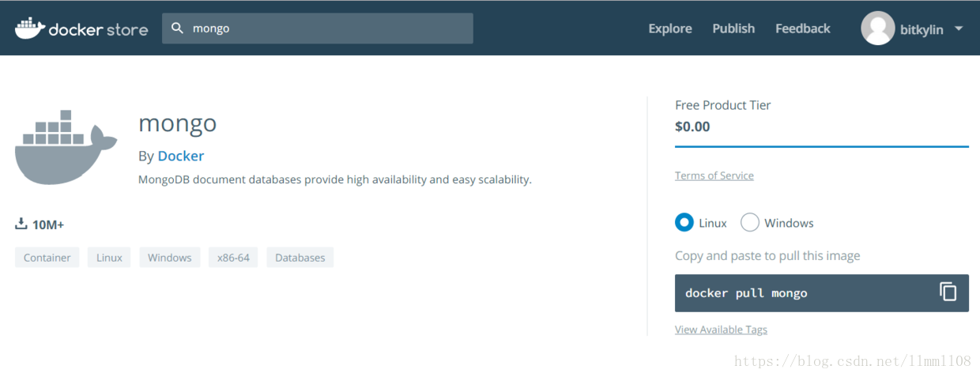Select the Container tag
The image size is (980, 377).
tap(47, 258)
